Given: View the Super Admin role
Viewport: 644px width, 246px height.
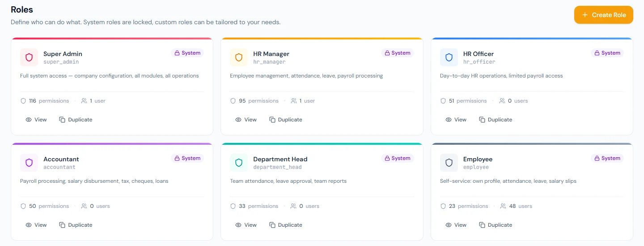Looking at the screenshot, I should coord(36,120).
